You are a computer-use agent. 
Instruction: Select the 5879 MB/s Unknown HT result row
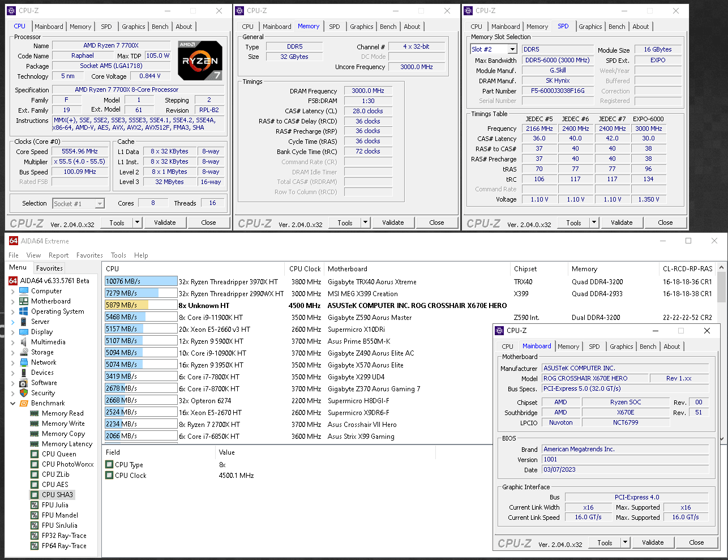(408, 305)
